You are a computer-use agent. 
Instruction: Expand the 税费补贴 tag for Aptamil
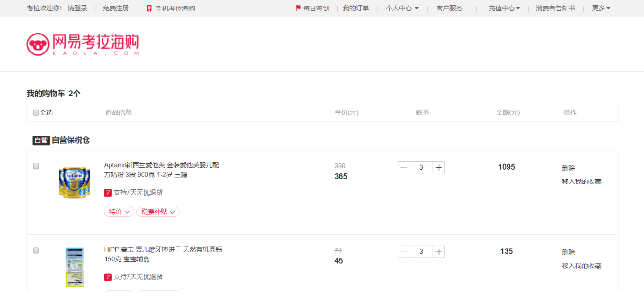pyautogui.click(x=158, y=212)
